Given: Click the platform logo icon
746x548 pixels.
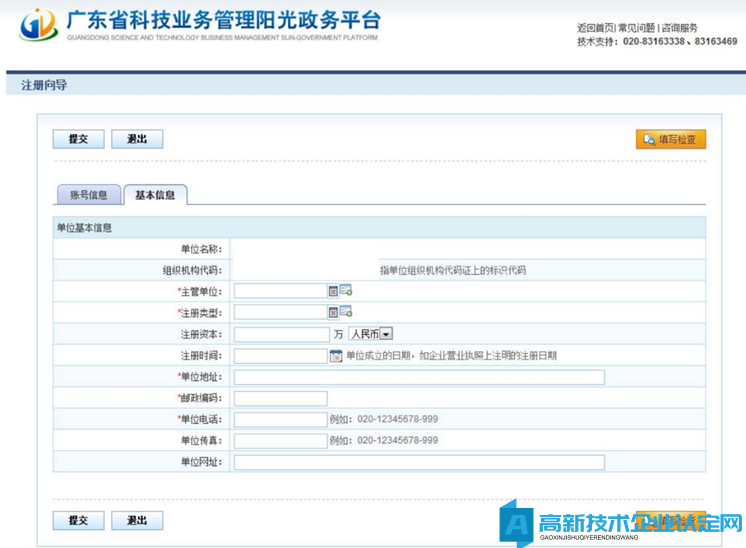Looking at the screenshot, I should (x=39, y=24).
